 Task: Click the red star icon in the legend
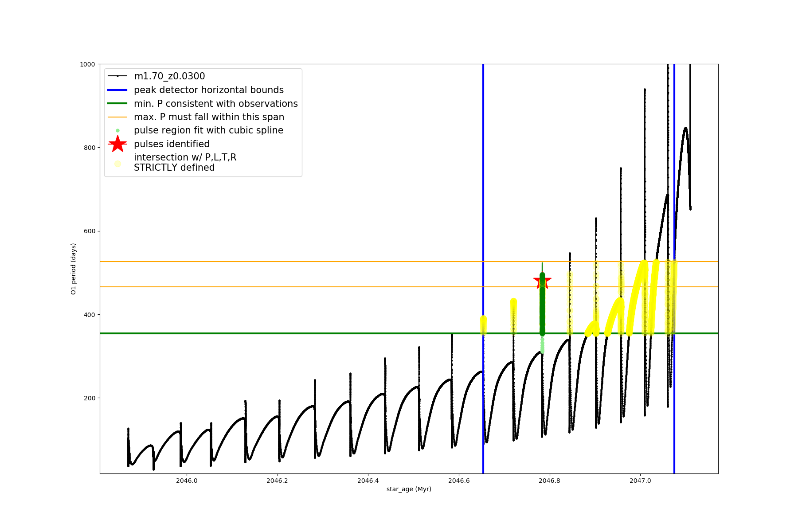click(x=117, y=144)
